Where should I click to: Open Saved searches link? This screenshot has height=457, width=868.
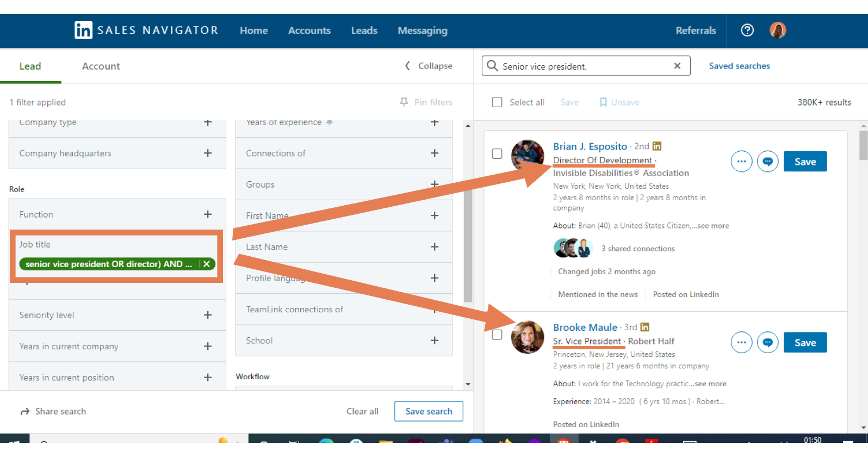coord(739,66)
